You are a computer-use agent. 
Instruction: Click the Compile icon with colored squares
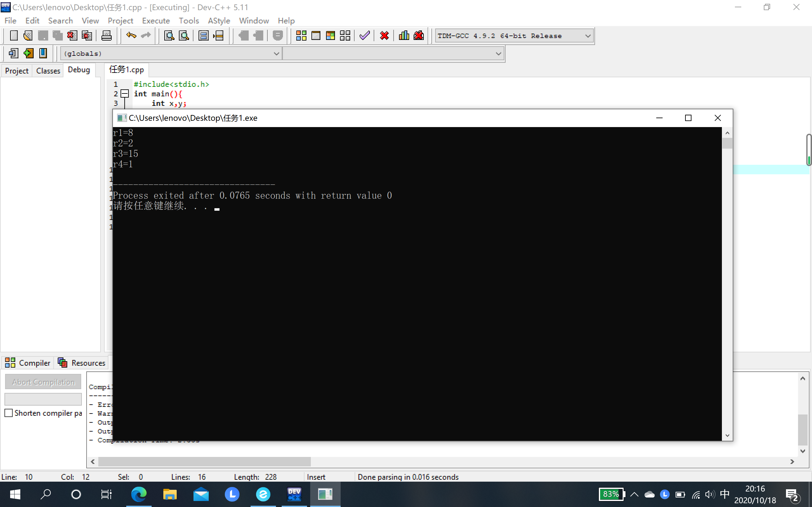point(301,35)
